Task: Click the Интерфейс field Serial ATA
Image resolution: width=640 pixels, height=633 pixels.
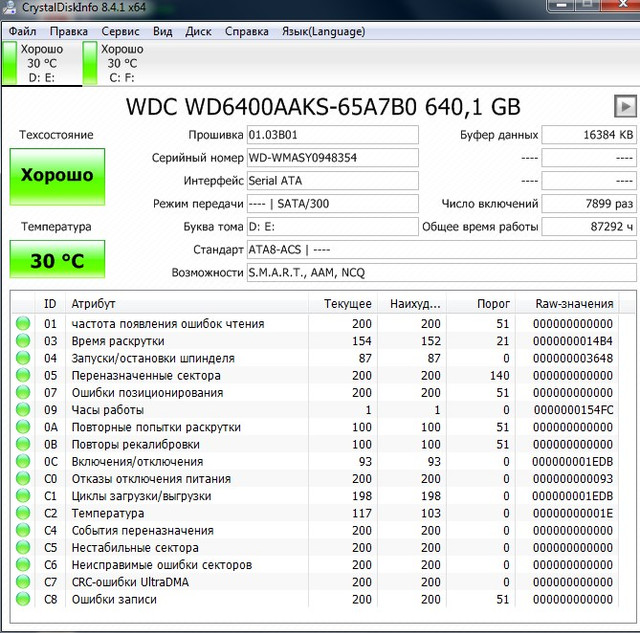Action: coord(333,180)
